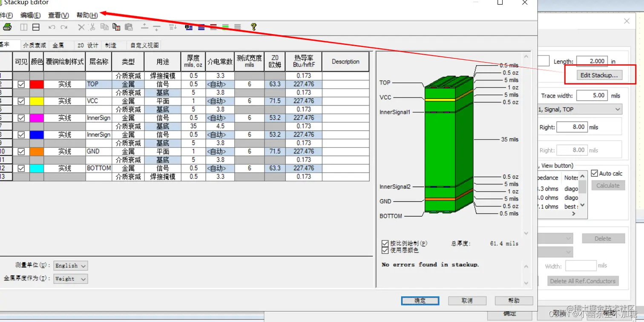Click the cyan color swatch for BOTTOM
The width and height of the screenshot is (644, 322).
click(x=37, y=168)
